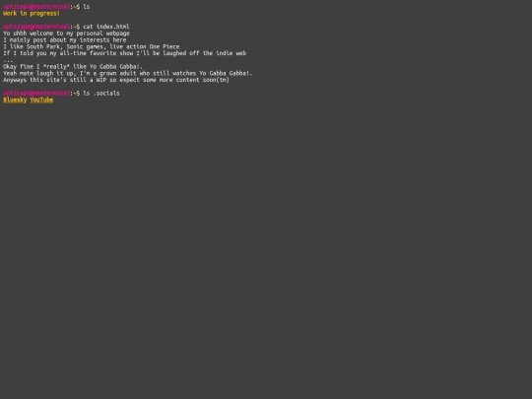The height and width of the screenshot is (399, 532).
Task: Click the text "soon(tm)"
Action: point(216,80)
